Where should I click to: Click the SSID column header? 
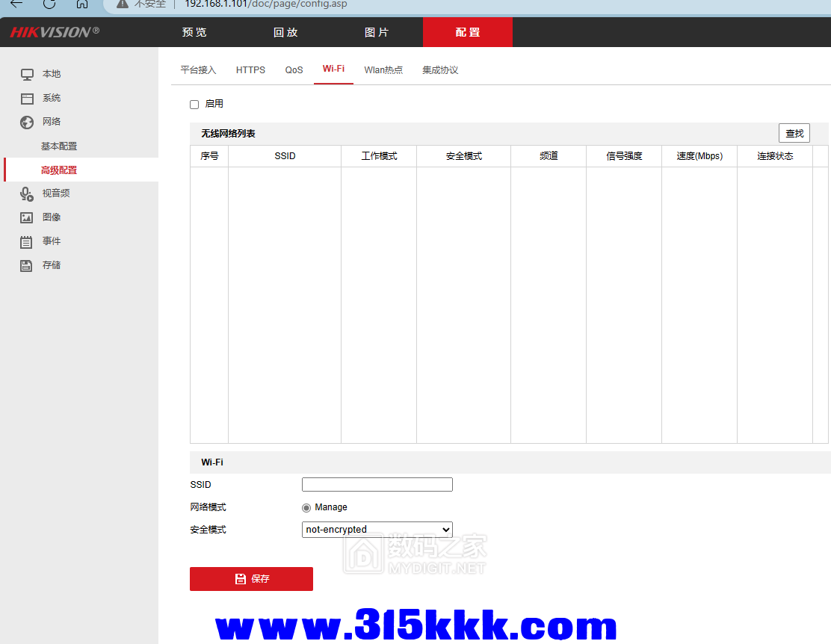coord(285,156)
